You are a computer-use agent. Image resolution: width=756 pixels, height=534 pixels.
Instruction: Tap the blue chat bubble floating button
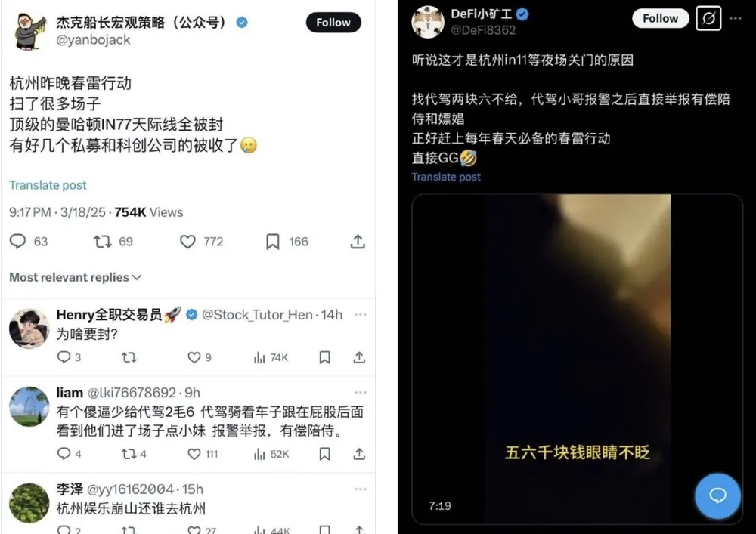point(717,495)
